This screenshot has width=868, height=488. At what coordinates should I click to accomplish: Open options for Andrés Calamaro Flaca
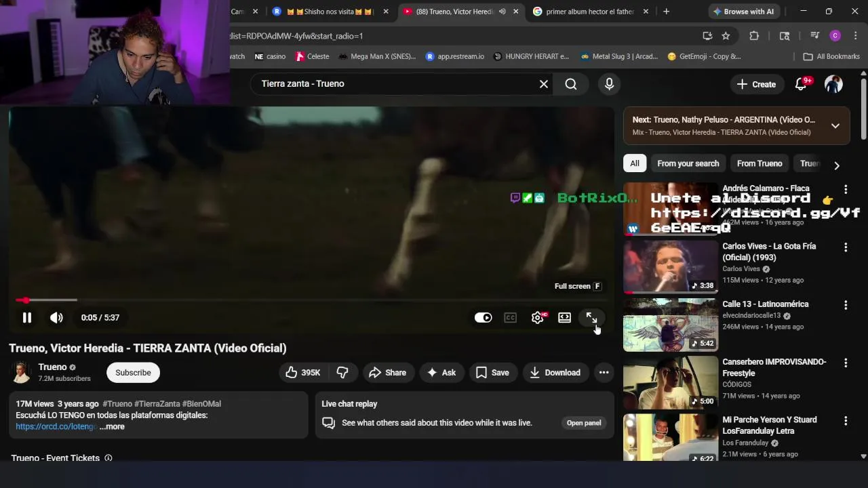click(x=846, y=189)
